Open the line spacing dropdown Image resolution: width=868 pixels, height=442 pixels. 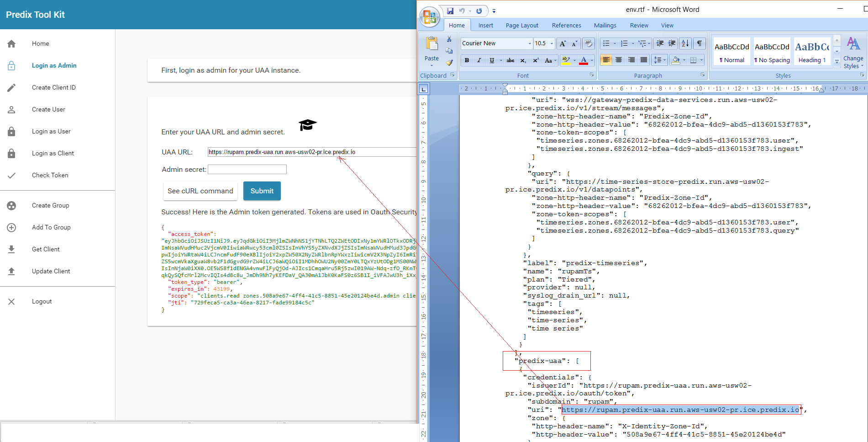tap(660, 60)
